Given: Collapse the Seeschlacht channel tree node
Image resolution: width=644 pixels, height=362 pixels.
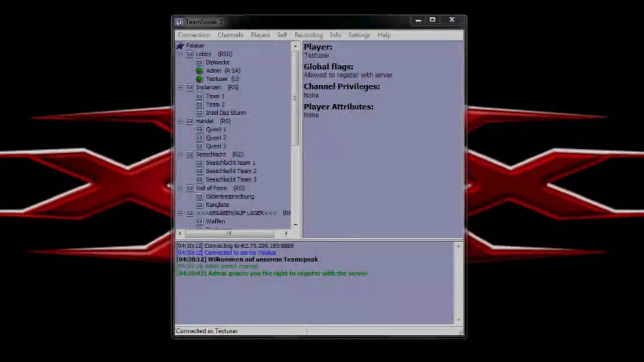Looking at the screenshot, I should [180, 154].
